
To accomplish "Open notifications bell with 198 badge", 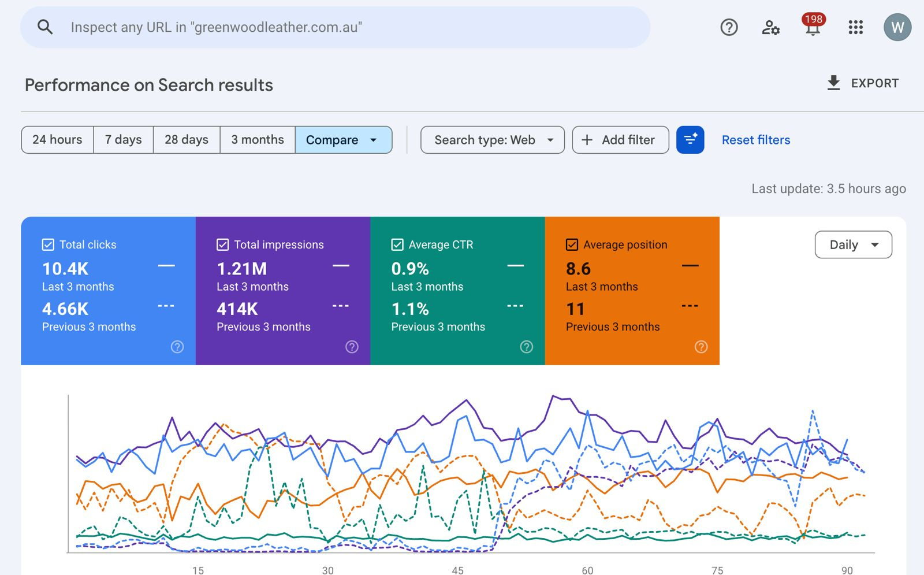I will (813, 27).
